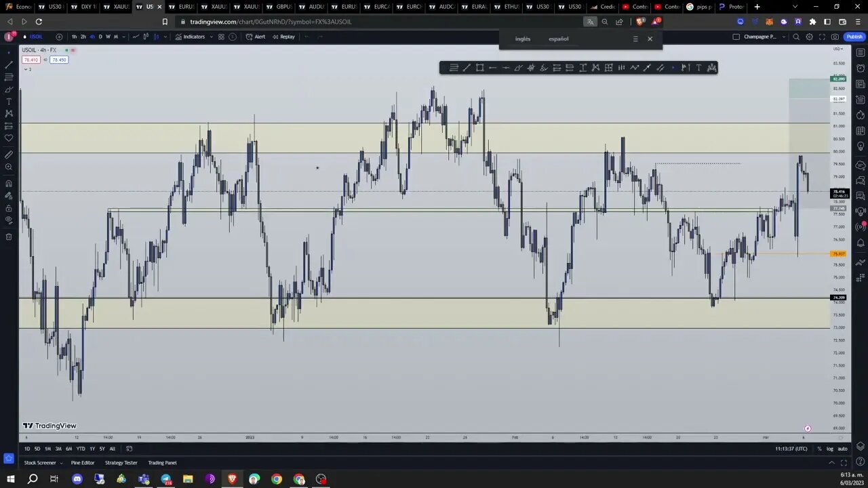The image size is (868, 488).
Task: Click the Alert button
Action: pos(256,37)
